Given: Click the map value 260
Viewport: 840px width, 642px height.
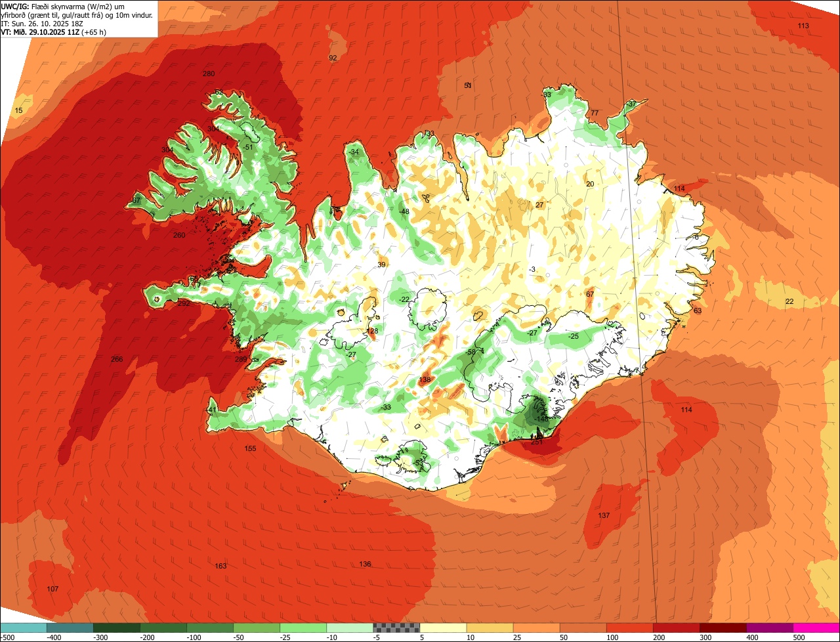Looking at the screenshot, I should 179,235.
